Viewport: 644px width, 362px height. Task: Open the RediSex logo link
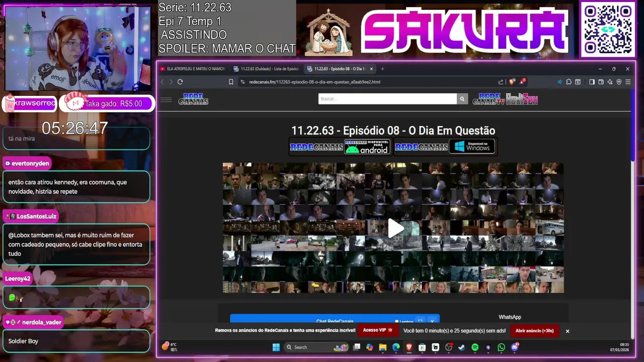[522, 99]
